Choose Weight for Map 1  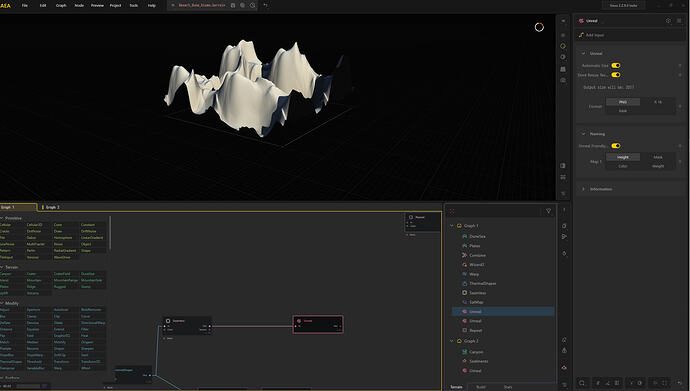[657, 166]
